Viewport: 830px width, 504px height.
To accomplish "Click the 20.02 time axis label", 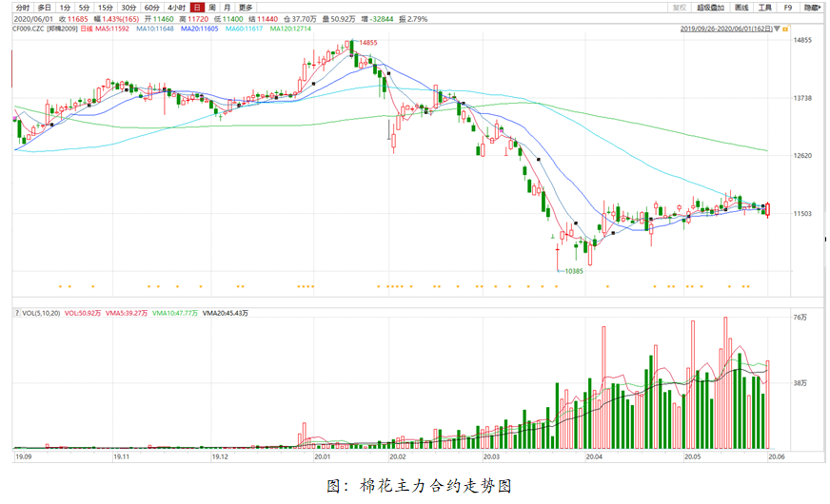I will pyautogui.click(x=398, y=457).
